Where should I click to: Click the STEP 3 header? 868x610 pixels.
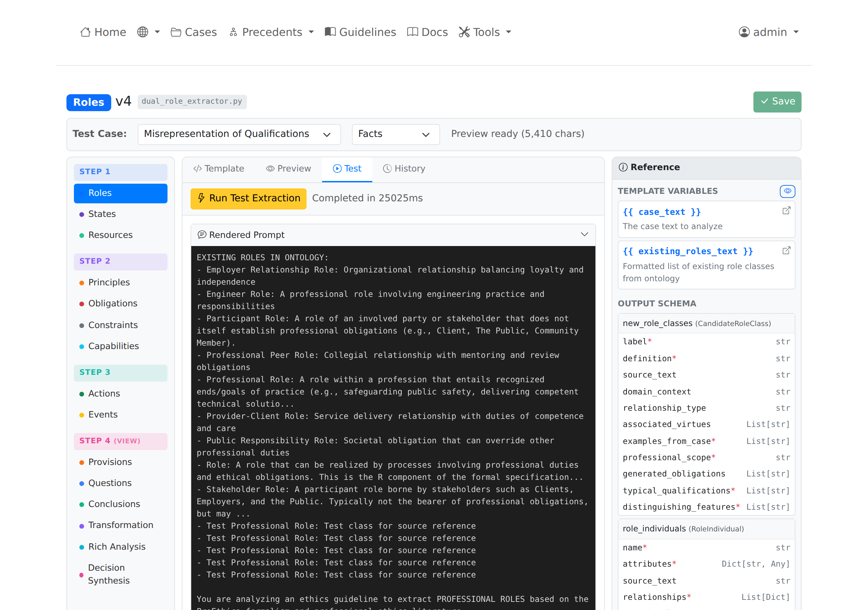(x=121, y=373)
